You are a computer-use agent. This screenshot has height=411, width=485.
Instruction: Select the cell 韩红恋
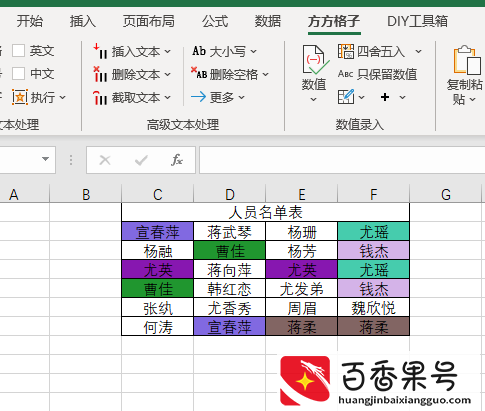[230, 289]
